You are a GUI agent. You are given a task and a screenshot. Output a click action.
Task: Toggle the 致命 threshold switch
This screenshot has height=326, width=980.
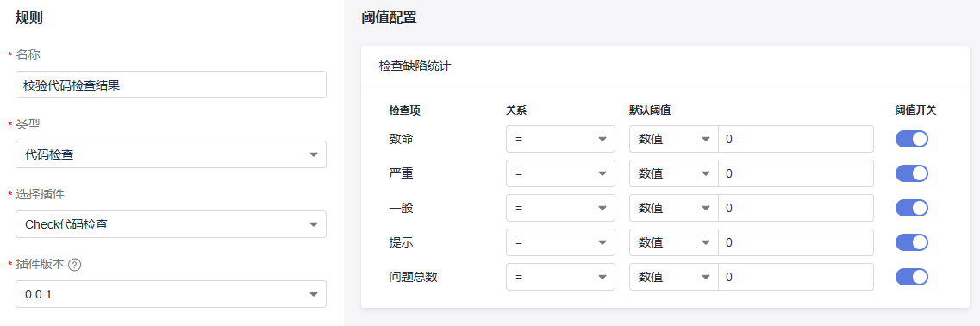point(911,139)
